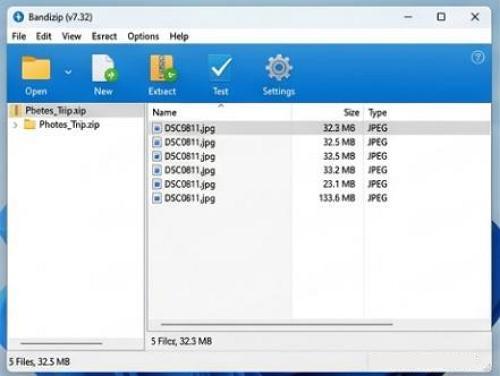Select DSC0811.jpg name in the 133.6 MB row
Screen dimensions: 500x376
point(190,198)
